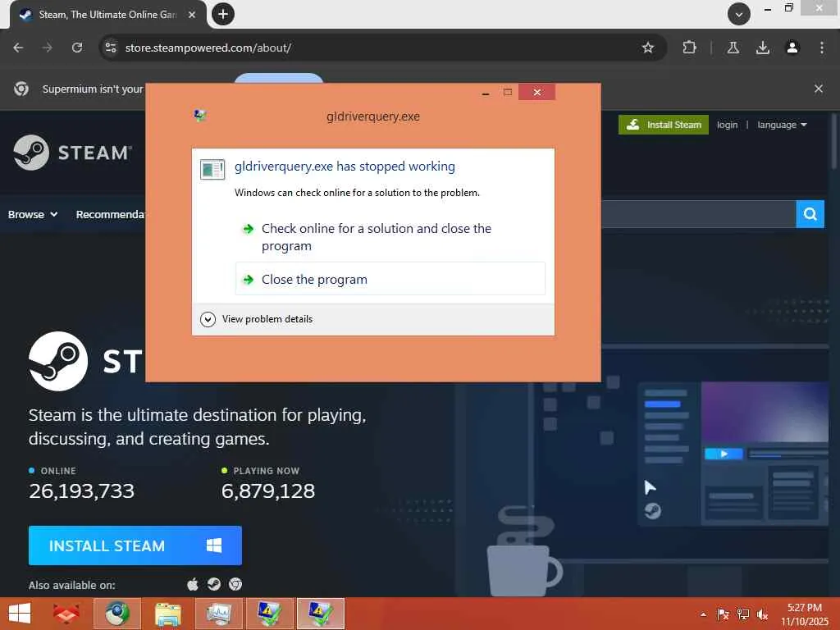The height and width of the screenshot is (630, 840).
Task: Switch to Supermium browser in taskbar
Action: pyautogui.click(x=117, y=614)
